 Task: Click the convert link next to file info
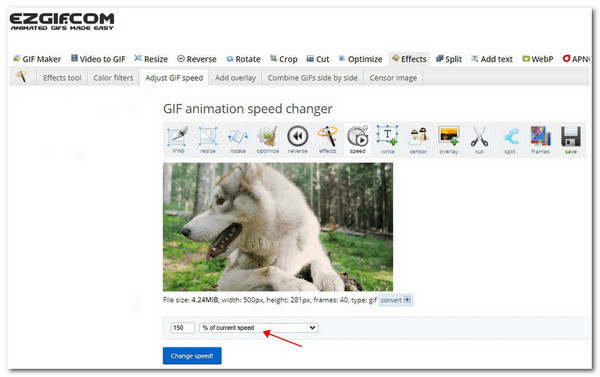(x=396, y=300)
